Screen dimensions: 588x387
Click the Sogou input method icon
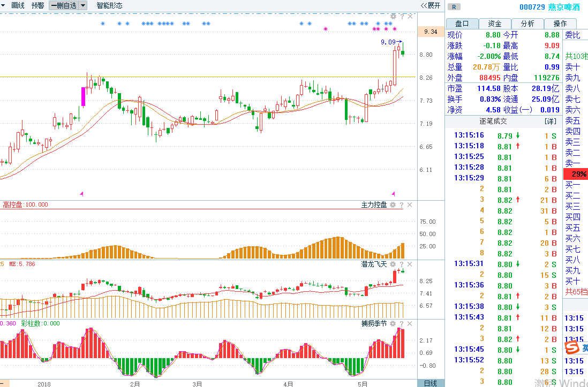(574, 348)
